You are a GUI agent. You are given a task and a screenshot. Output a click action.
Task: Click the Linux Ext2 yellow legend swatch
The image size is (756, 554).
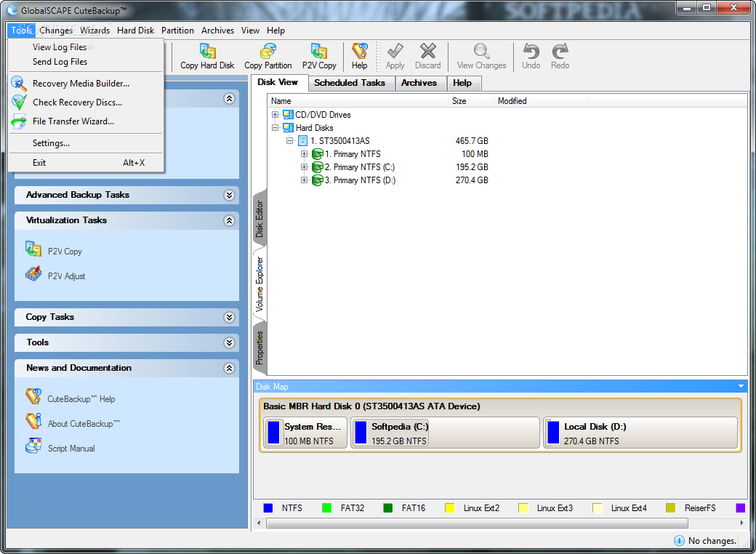click(x=449, y=508)
